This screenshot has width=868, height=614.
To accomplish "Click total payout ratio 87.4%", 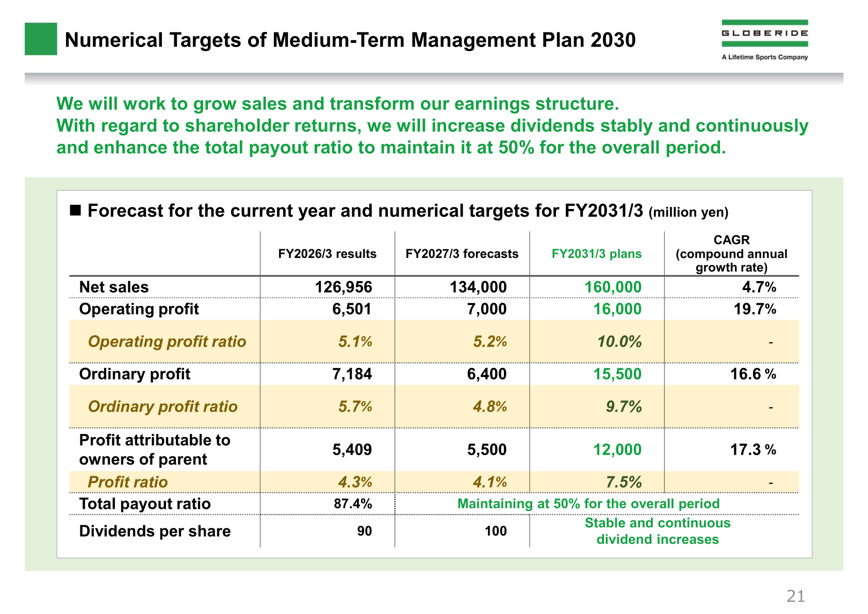I will 353,504.
